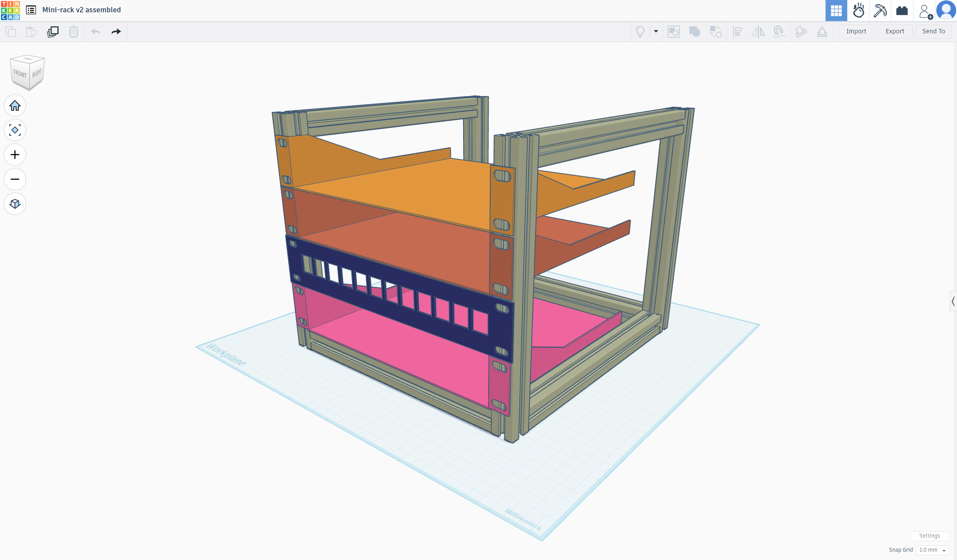Go to home view
Screen dimensions: 957x560
[15, 106]
